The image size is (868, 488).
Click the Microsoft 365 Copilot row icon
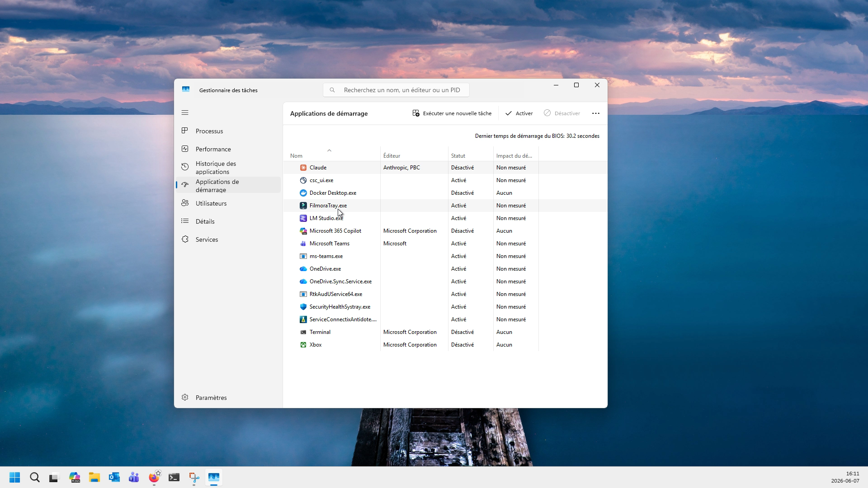(x=303, y=231)
